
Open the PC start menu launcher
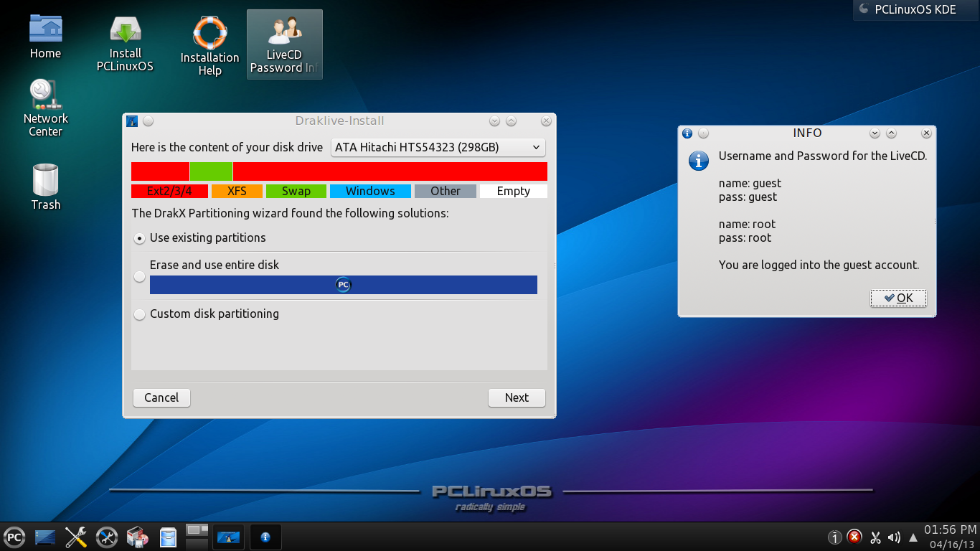tap(14, 537)
